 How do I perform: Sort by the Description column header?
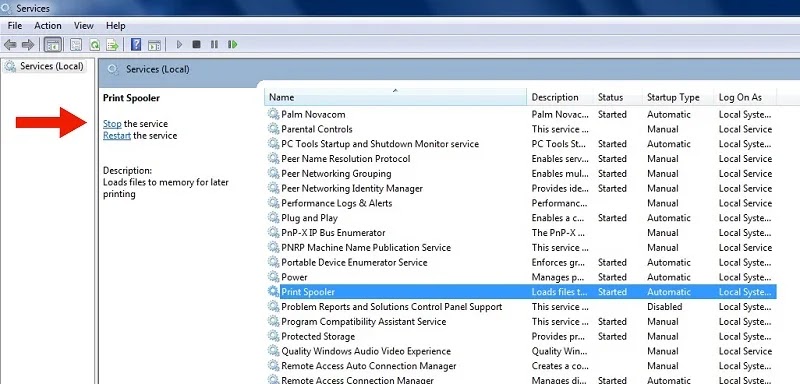pyautogui.click(x=560, y=97)
